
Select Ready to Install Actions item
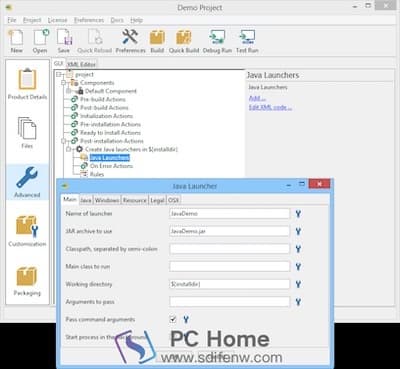tap(110, 133)
